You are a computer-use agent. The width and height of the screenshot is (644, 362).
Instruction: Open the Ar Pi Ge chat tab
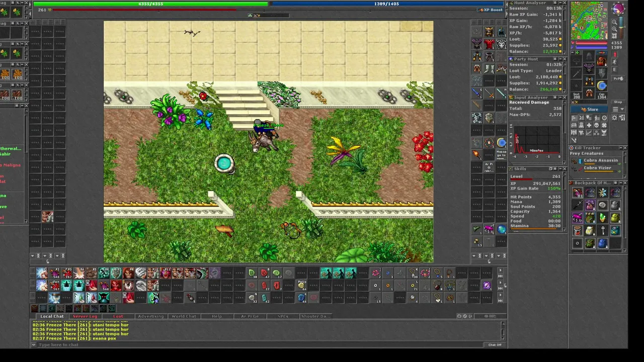250,316
